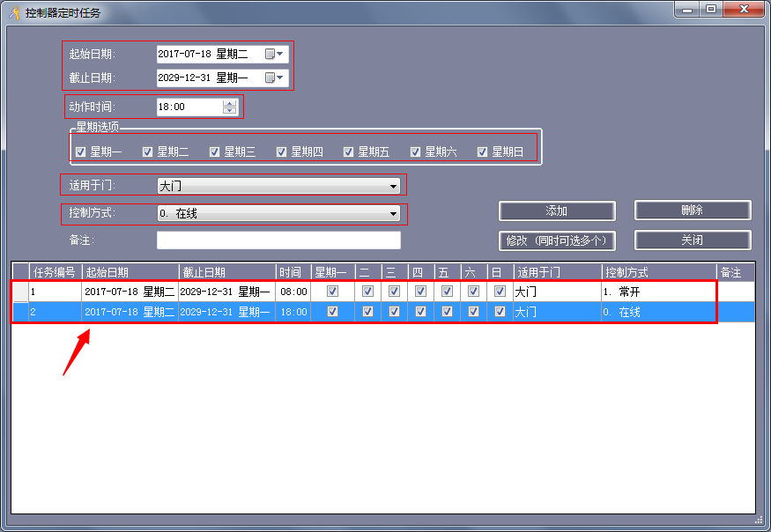Uncheck the 星期一 weekday checkbox

tap(81, 151)
